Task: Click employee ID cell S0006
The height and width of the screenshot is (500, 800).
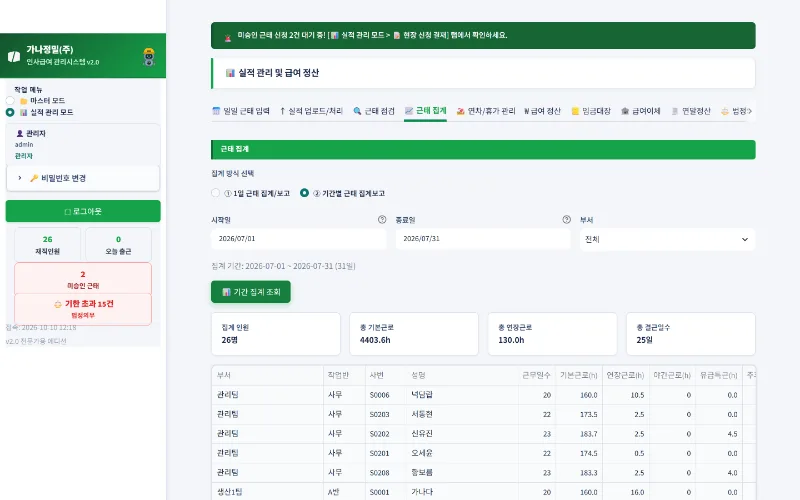Action: pos(386,395)
